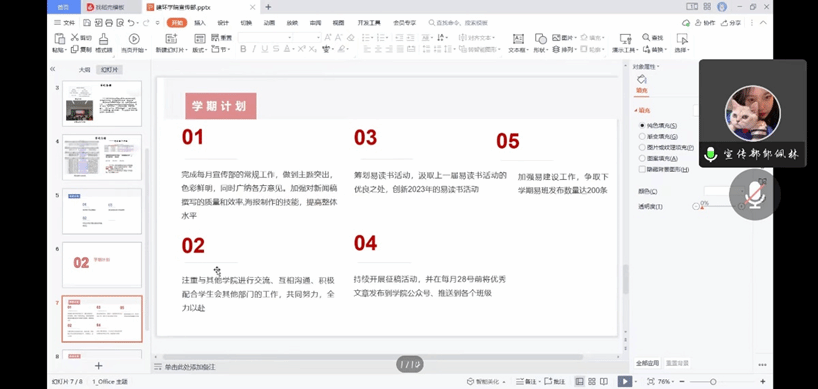
Task: Click the transparency slider track
Action: [719, 206]
